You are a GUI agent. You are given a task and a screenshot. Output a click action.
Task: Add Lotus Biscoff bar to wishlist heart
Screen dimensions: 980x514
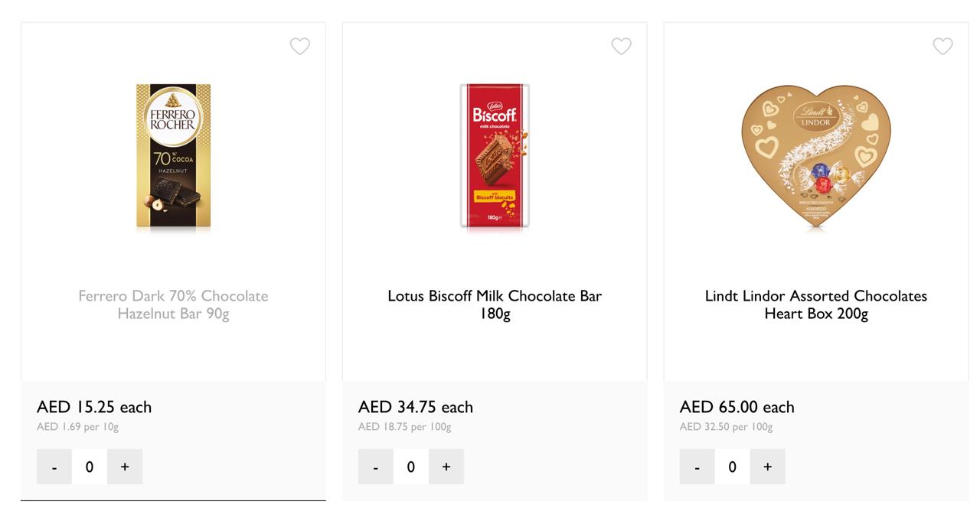621,47
